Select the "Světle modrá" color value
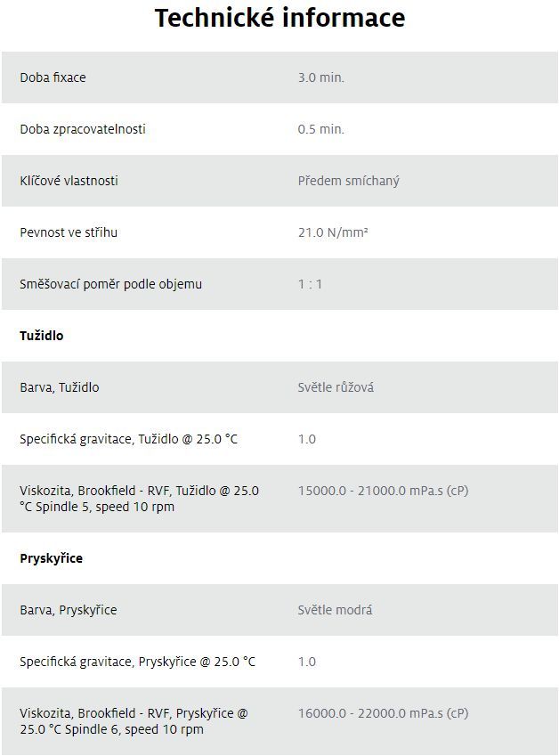Image resolution: width=559 pixels, height=756 pixels. [335, 610]
